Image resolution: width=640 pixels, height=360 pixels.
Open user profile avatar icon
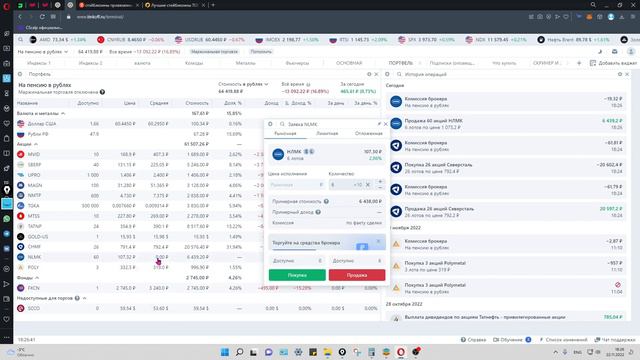pyautogui.click(x=631, y=52)
